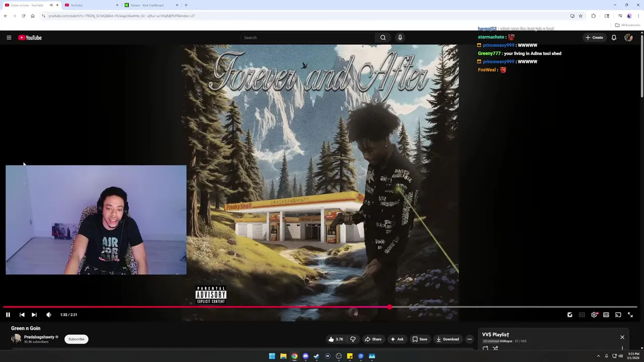644x362 pixels.
Task: Open YouTube notifications bell
Action: coord(614,38)
